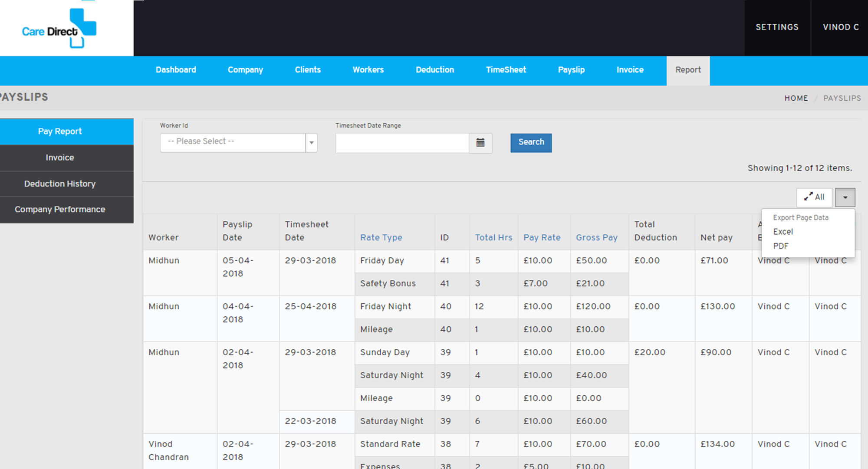
Task: Sort table by Rate Type column
Action: tap(381, 237)
